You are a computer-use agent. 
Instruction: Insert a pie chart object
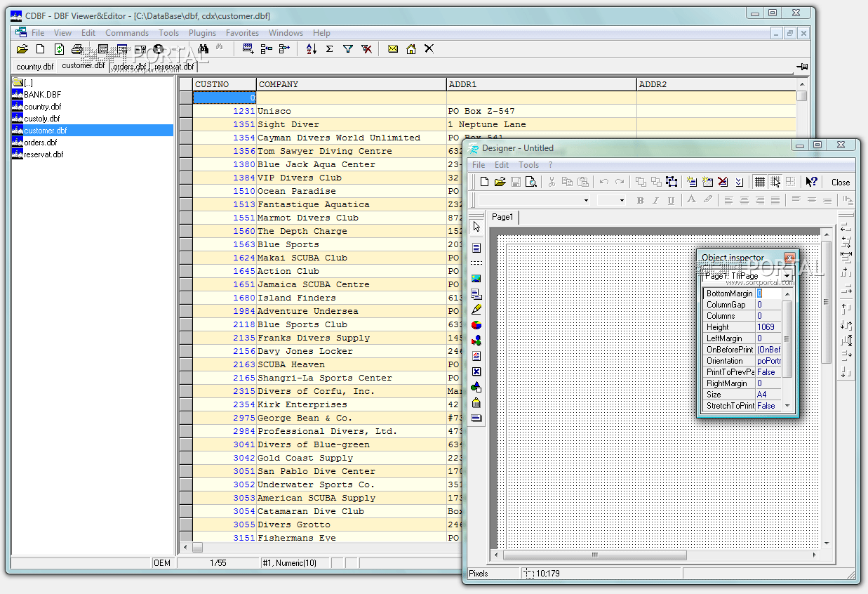476,325
